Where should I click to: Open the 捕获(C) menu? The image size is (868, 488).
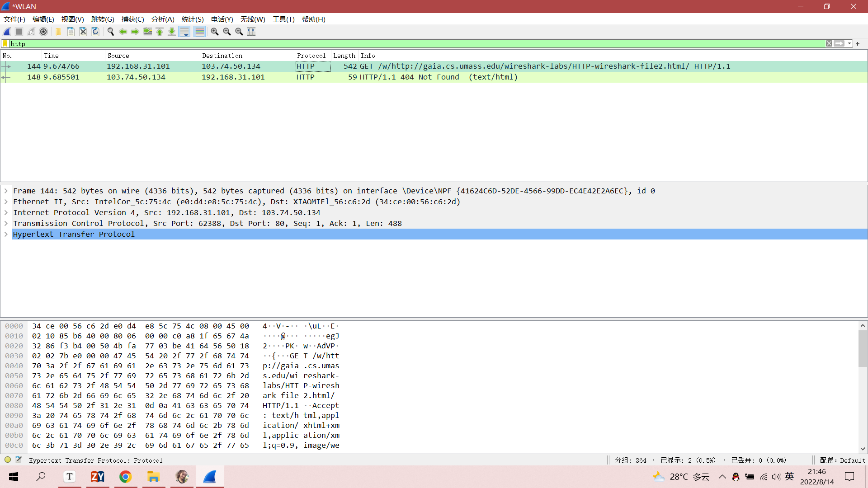[133, 19]
